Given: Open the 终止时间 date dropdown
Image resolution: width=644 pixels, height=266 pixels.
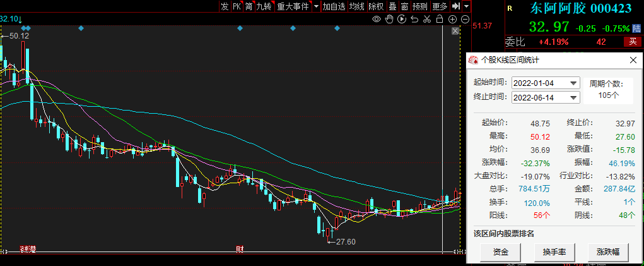Looking at the screenshot, I should point(573,98).
